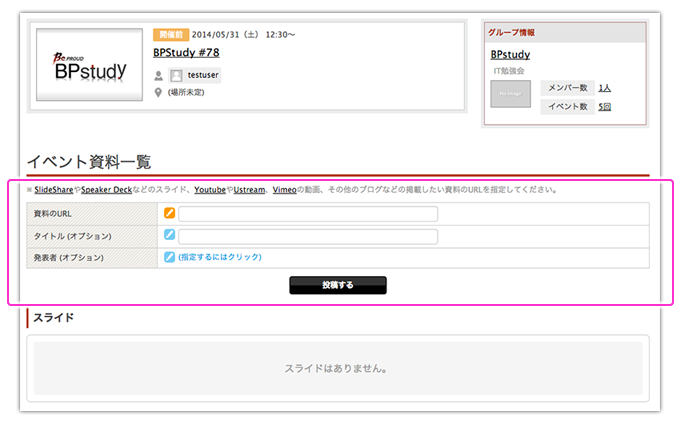Click the blue pencil icon beside 発表者
The image size is (682, 425).
(x=169, y=257)
